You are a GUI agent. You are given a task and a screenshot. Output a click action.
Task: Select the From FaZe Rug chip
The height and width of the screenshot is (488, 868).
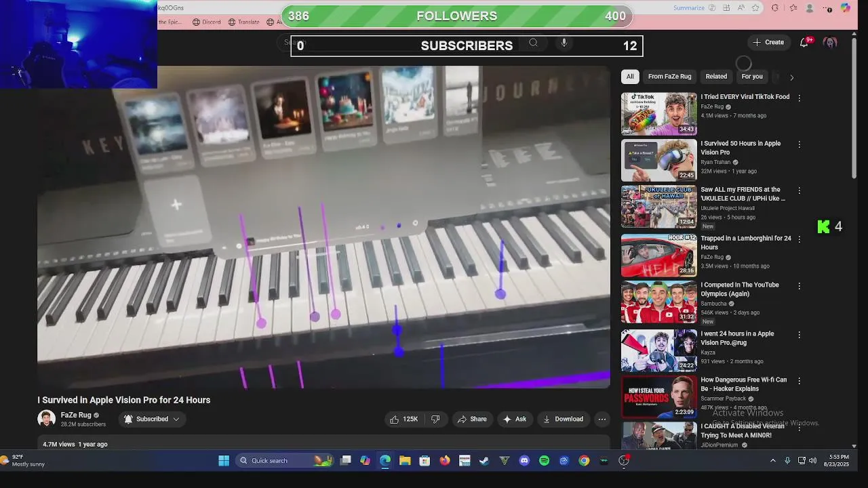[669, 77]
